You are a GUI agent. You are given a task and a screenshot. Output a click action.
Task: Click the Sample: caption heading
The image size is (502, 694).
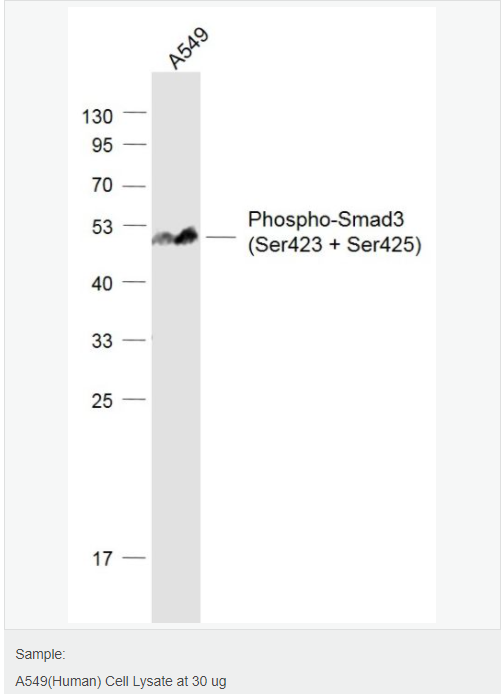coord(40,654)
